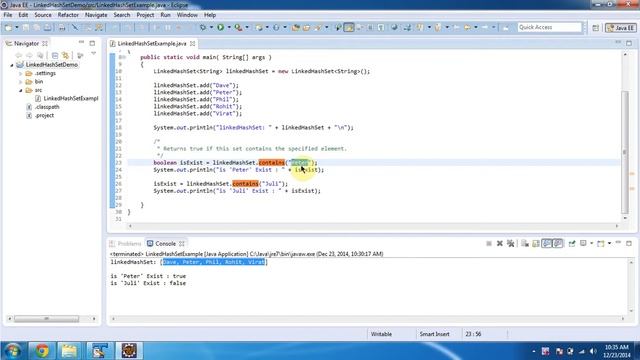Select the .project file
Image resolution: width=640 pixels, height=360 pixels.
click(40, 116)
